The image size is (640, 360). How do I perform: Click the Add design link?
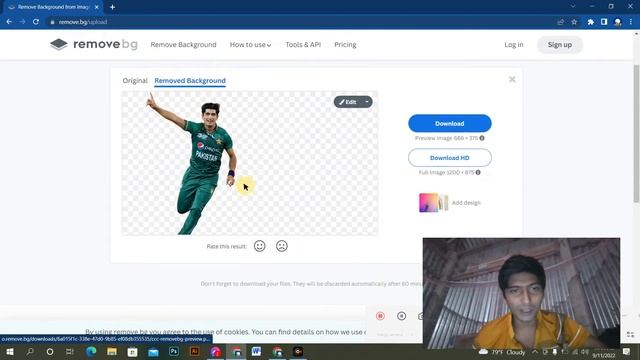466,202
